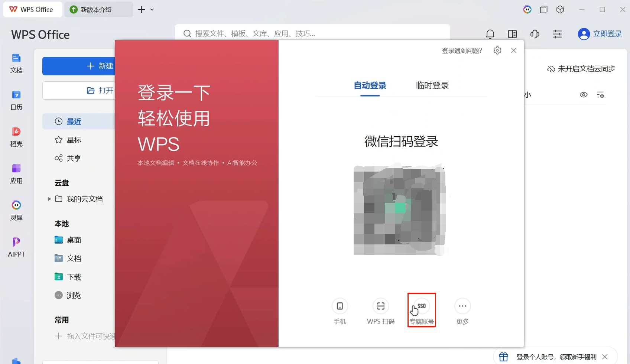
Task: Toggle the eye visibility icon
Action: 584,95
